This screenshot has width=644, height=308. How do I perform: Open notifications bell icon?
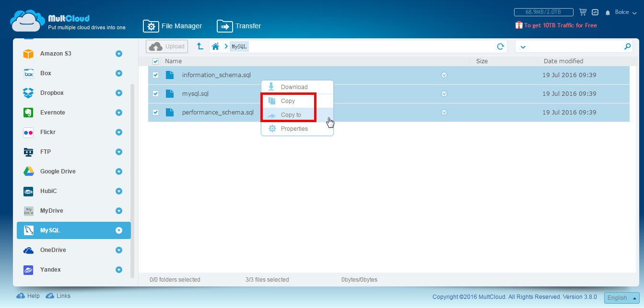coord(608,12)
